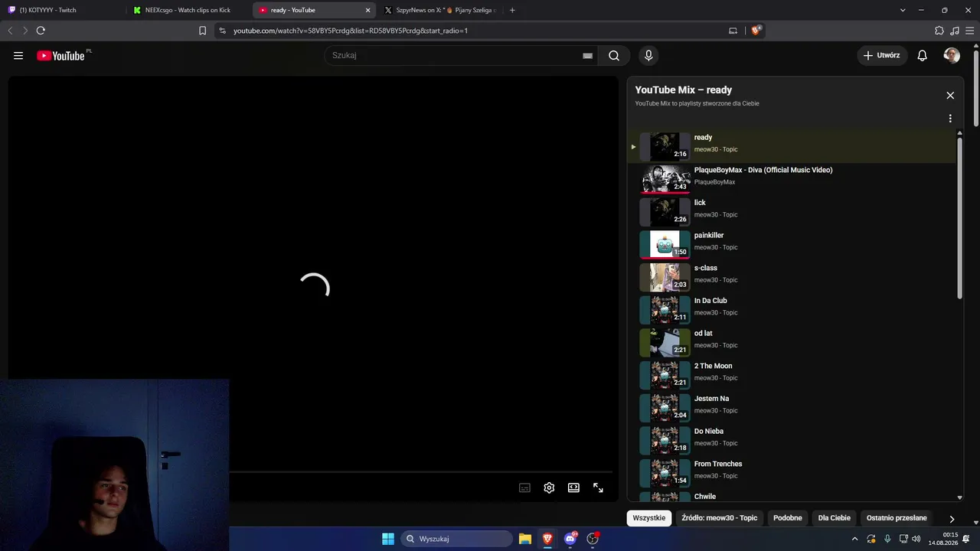The image size is (980, 551).
Task: Open a new browser tab
Action: pos(512,10)
